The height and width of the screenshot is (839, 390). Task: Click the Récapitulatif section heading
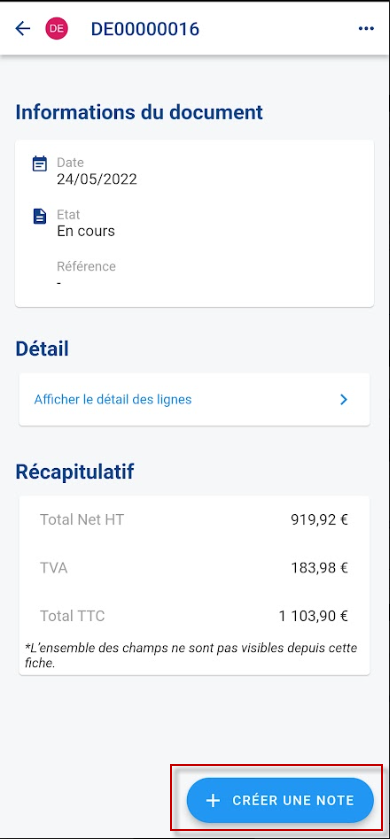(x=74, y=472)
